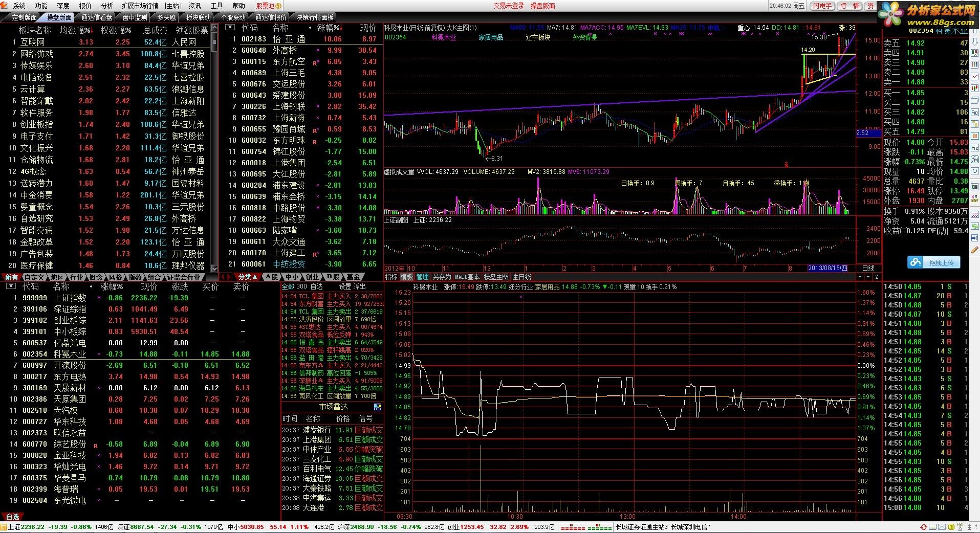Select the 基金 market tab
Viewport: 980px width, 533px height.
coord(353,277)
